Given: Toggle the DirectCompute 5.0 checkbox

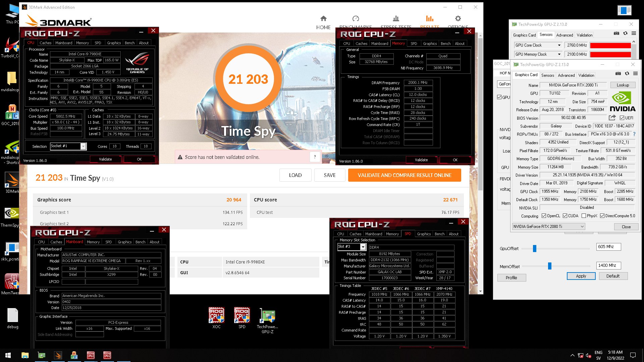Looking at the screenshot, I should [x=602, y=216].
